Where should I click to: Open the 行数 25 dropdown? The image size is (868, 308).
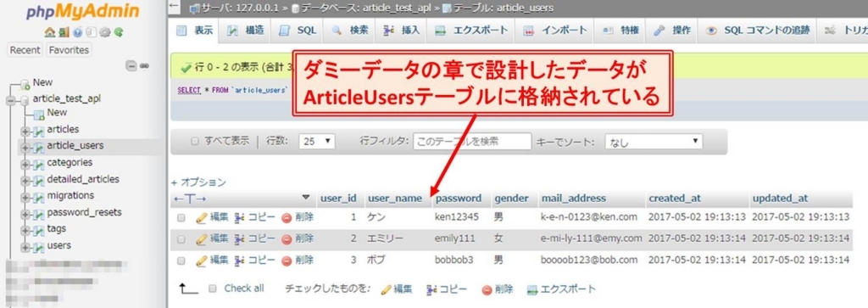317,141
